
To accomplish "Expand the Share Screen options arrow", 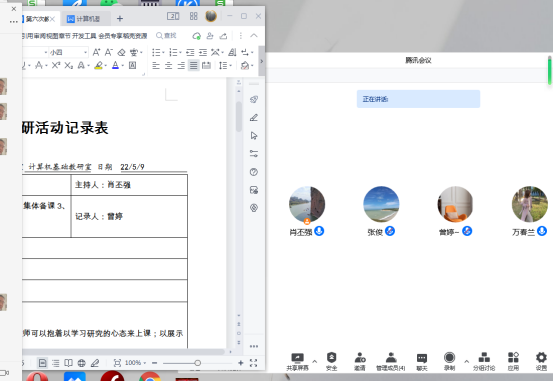I will coord(315,361).
